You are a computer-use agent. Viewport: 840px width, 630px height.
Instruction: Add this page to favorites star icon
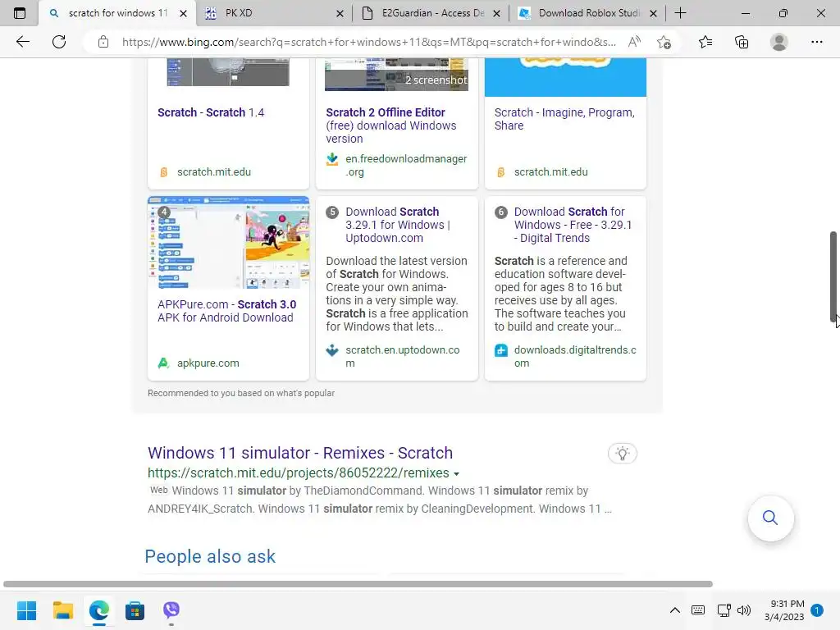click(x=664, y=42)
